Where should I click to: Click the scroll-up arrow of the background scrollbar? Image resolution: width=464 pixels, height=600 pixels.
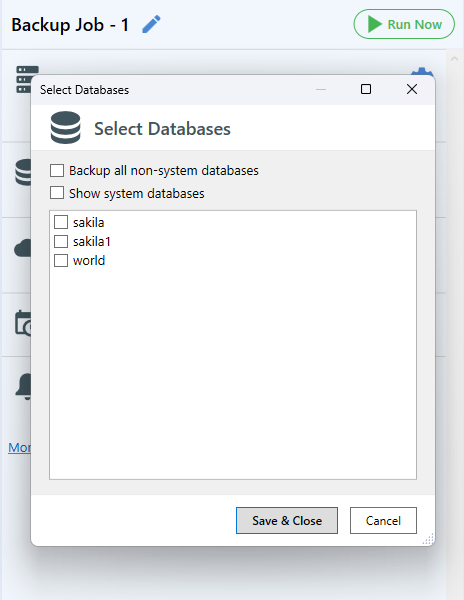pos(454,59)
